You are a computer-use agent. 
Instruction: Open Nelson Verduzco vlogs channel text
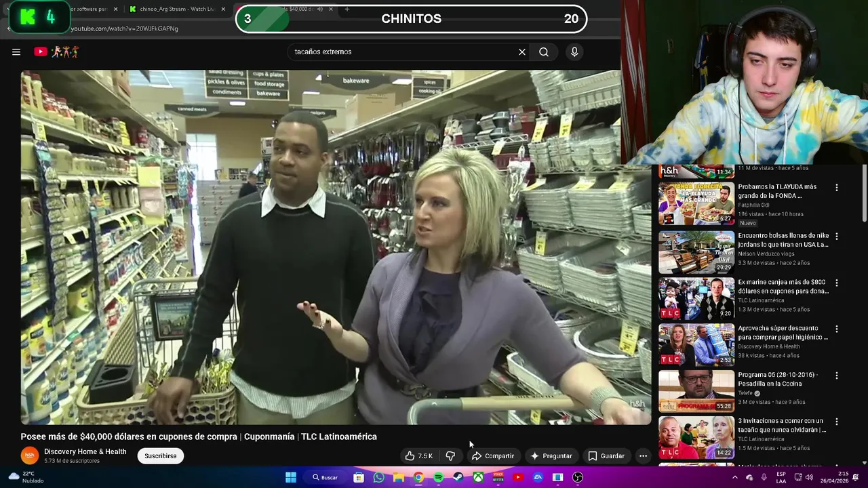(x=766, y=254)
